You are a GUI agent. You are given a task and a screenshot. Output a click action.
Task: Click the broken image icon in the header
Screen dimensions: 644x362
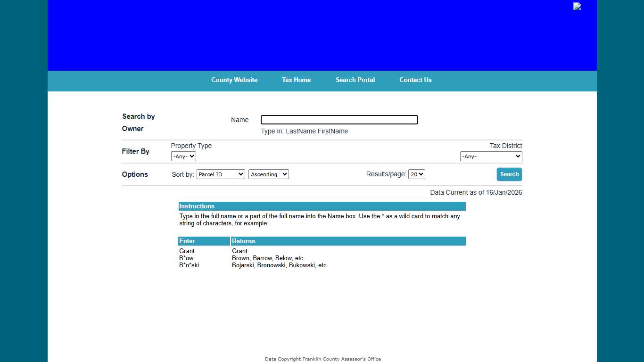pyautogui.click(x=577, y=6)
